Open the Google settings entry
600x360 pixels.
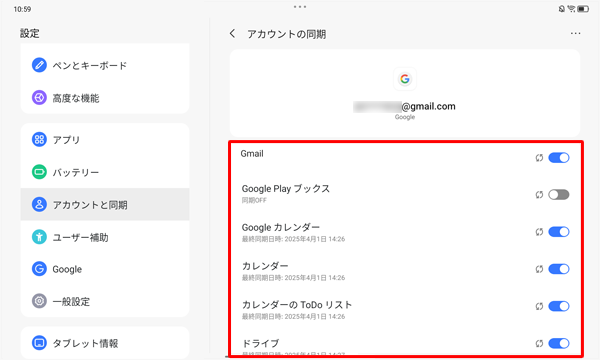click(x=105, y=269)
